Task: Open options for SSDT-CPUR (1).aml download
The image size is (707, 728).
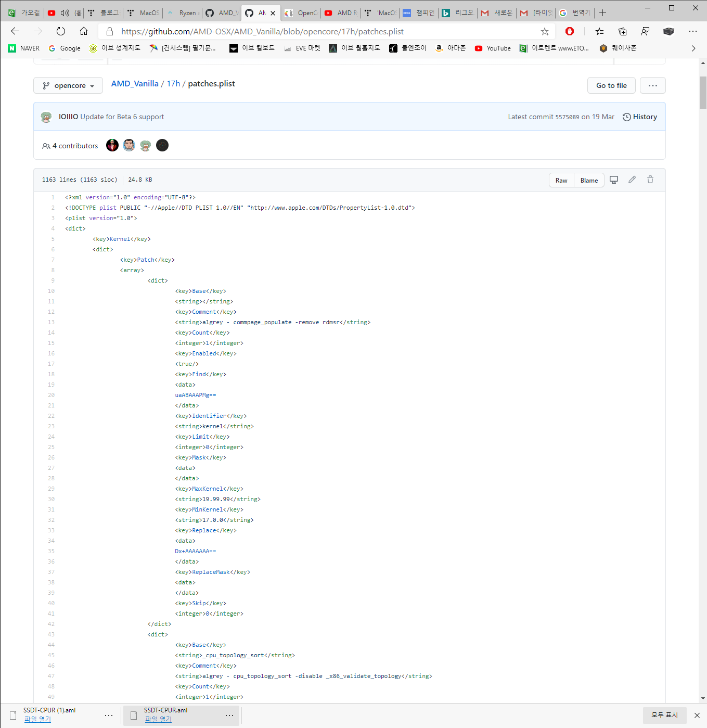Action: click(109, 715)
